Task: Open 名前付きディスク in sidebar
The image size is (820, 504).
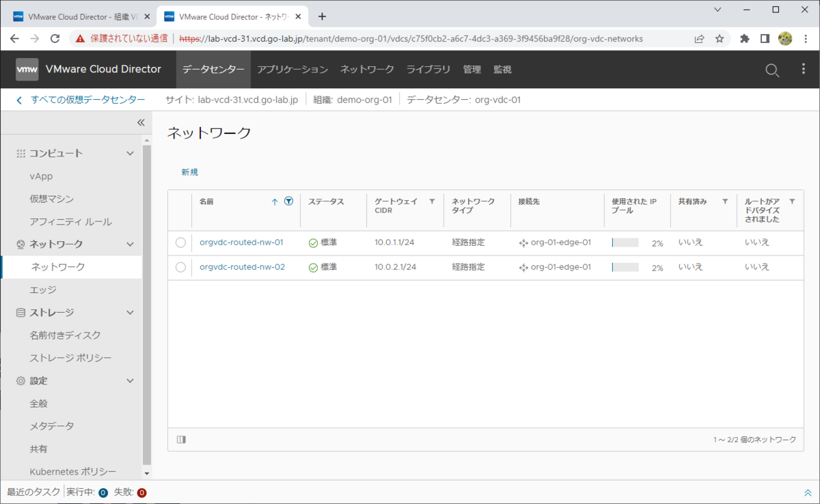Action: [x=65, y=335]
